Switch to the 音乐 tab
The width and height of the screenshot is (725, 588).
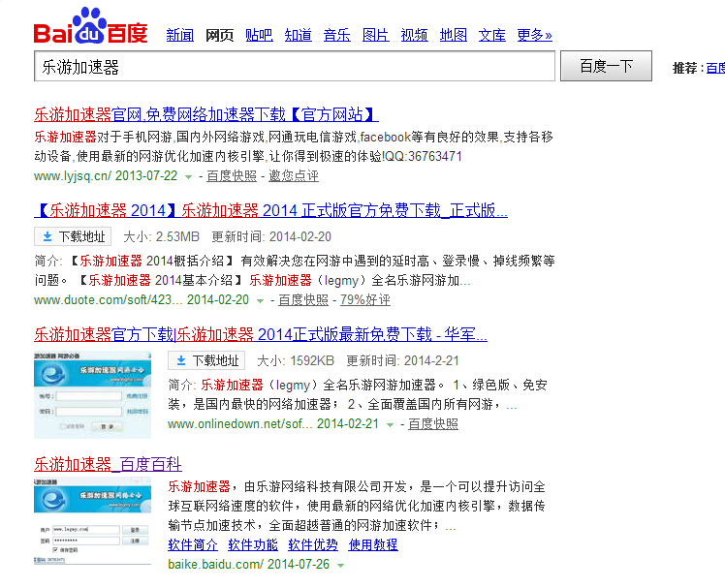coord(337,35)
